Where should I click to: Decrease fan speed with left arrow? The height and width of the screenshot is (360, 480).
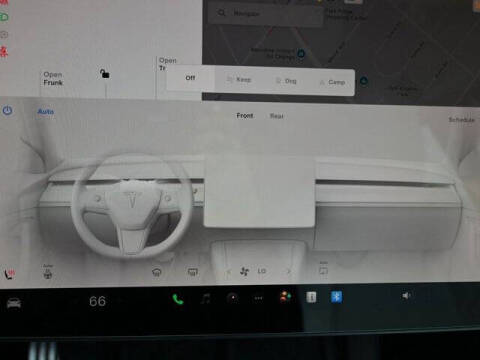coord(229,272)
